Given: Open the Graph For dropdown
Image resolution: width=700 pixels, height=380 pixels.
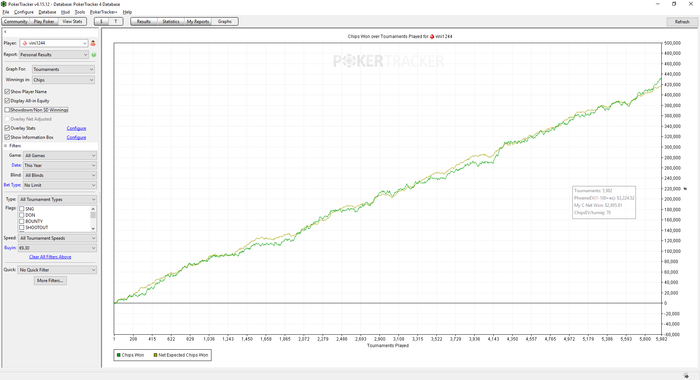Looking at the screenshot, I should [63, 69].
